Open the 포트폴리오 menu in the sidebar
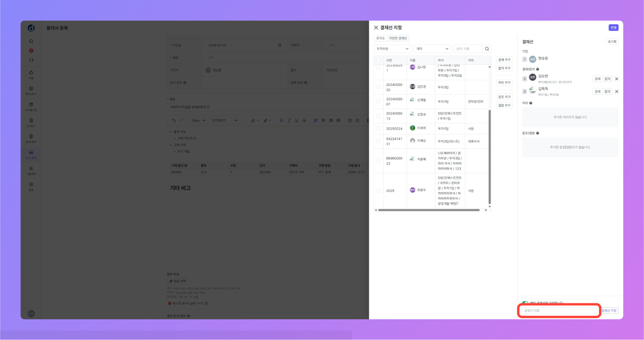This screenshot has height=340, width=644. click(31, 107)
